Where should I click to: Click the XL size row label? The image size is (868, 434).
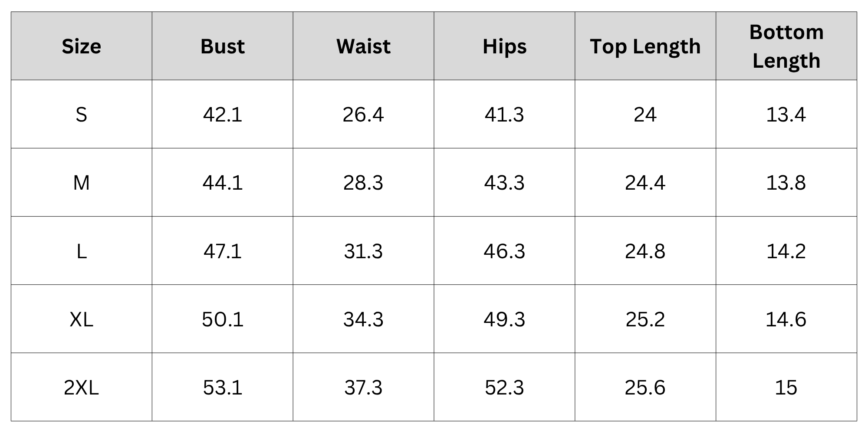point(82,319)
